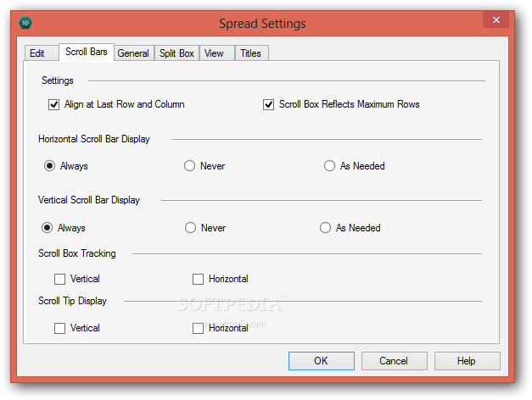532x400 pixels.
Task: Switch to the Edit tab
Action: [x=37, y=53]
